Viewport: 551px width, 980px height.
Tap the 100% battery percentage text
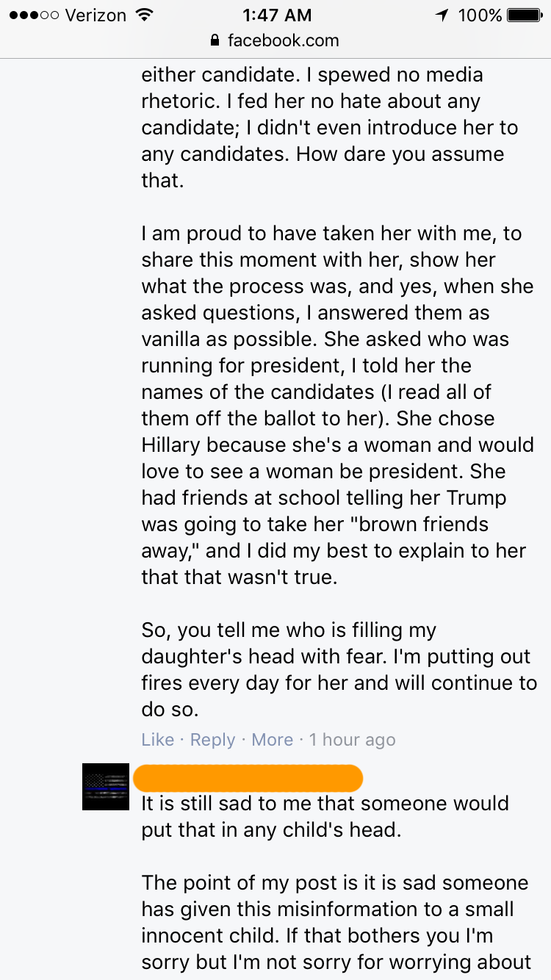(480, 15)
